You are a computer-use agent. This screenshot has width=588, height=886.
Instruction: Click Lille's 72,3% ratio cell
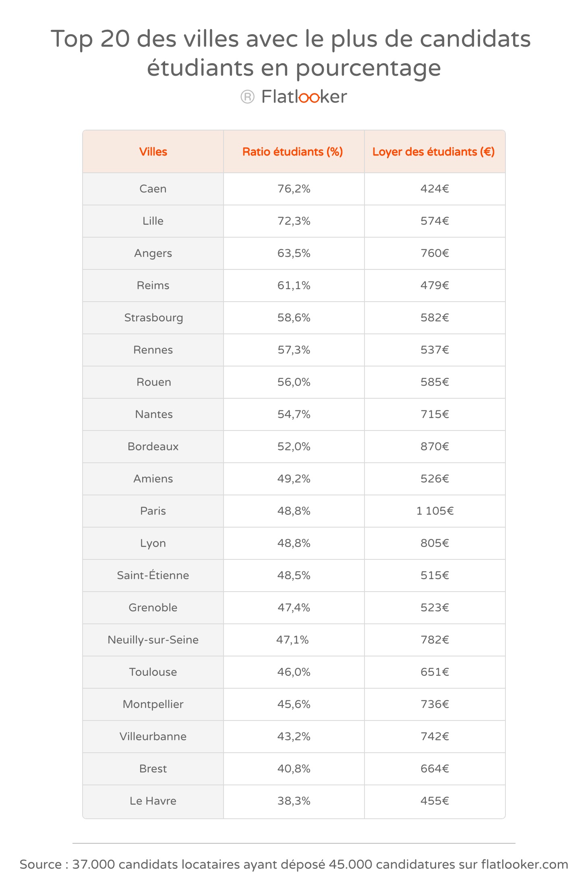coord(294,221)
